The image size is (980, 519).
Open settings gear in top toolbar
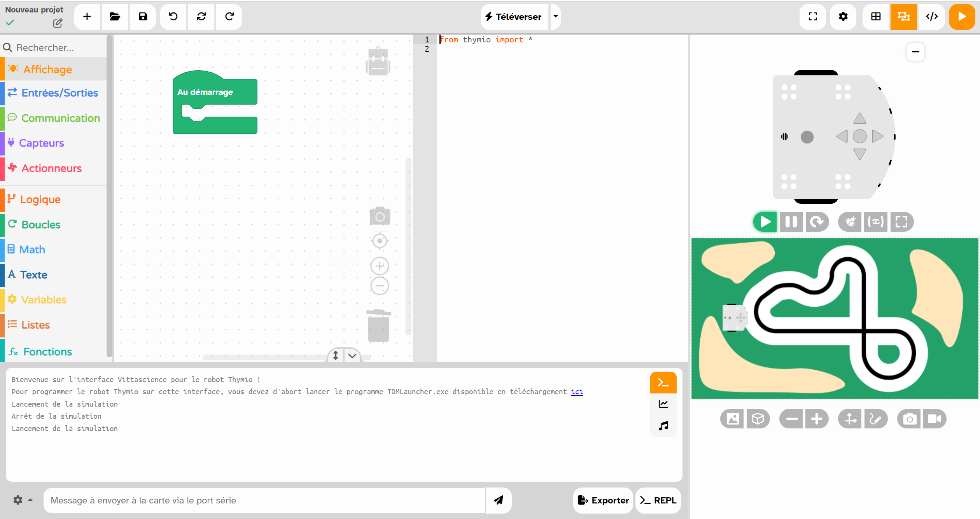(x=843, y=16)
